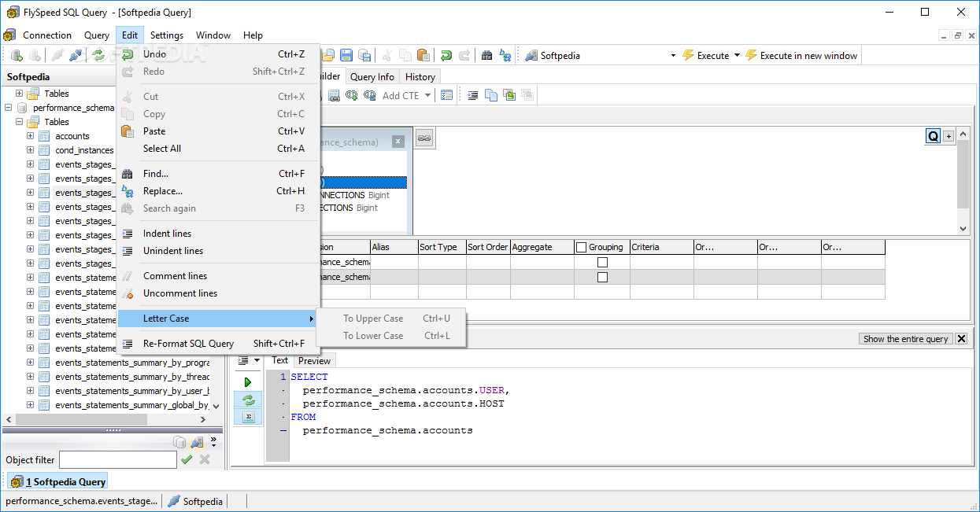Click the green play button beside SQL editor
The width and height of the screenshot is (980, 512).
pos(248,382)
